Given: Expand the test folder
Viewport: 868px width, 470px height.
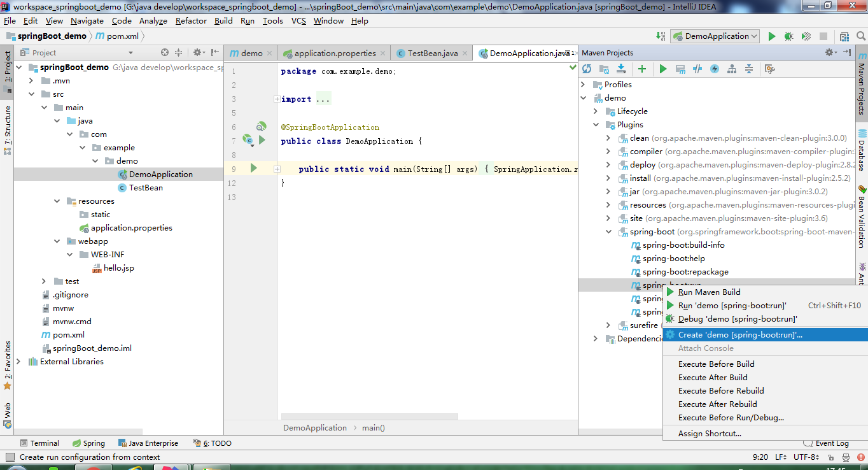Looking at the screenshot, I should (44, 281).
